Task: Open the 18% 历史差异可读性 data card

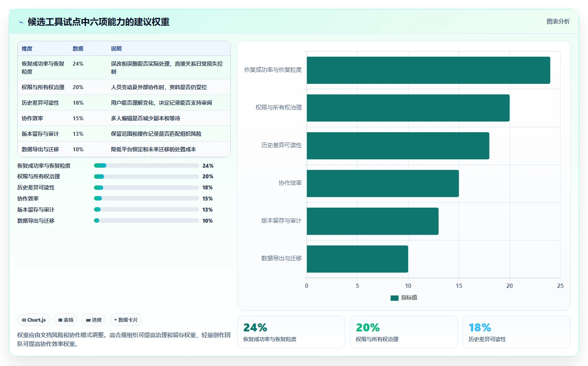Action: click(x=516, y=332)
